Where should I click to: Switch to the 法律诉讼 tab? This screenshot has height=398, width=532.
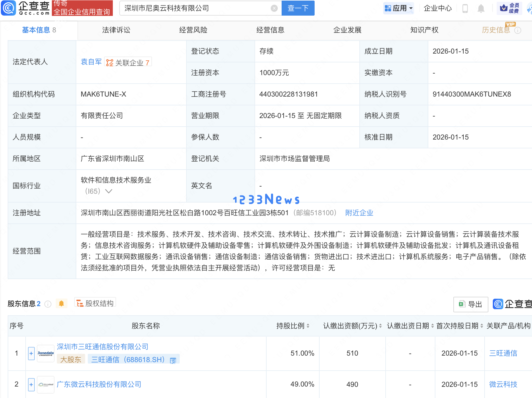pos(116,30)
